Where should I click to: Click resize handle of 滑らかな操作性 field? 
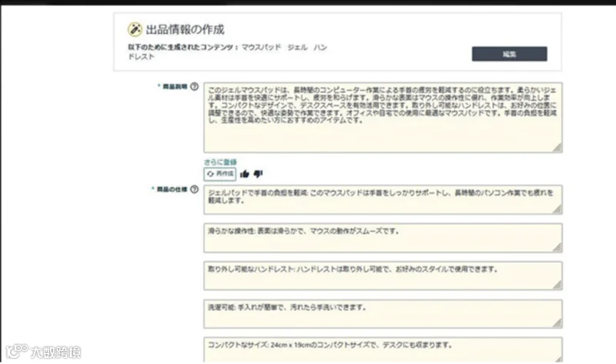(557, 248)
